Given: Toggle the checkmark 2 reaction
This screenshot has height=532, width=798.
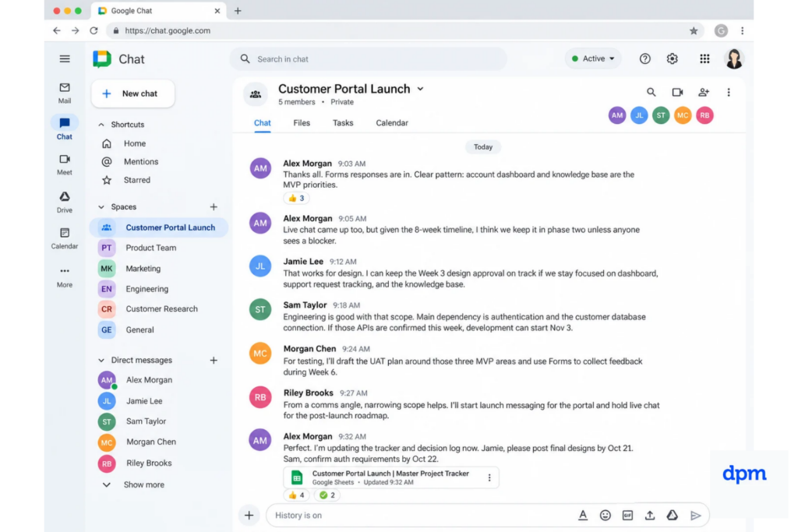Looking at the screenshot, I should 327,495.
